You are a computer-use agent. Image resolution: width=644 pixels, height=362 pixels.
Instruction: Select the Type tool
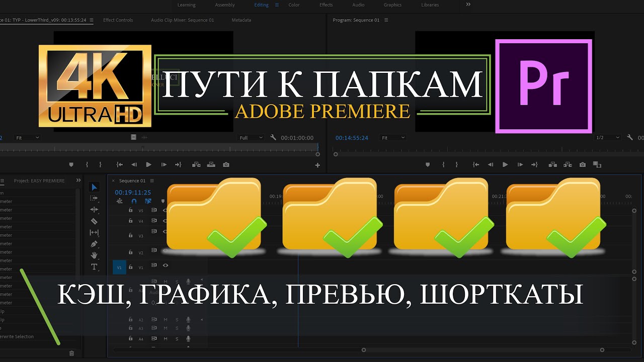94,267
